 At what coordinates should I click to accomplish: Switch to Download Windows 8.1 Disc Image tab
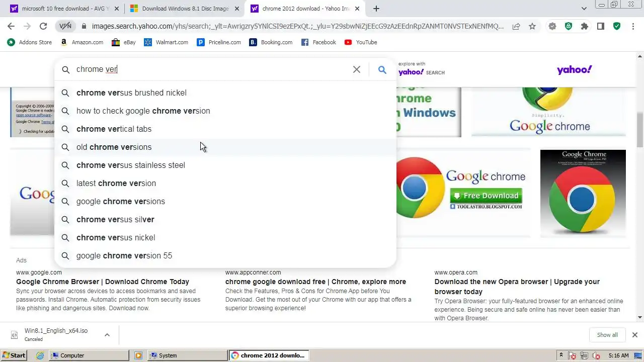tap(185, 9)
